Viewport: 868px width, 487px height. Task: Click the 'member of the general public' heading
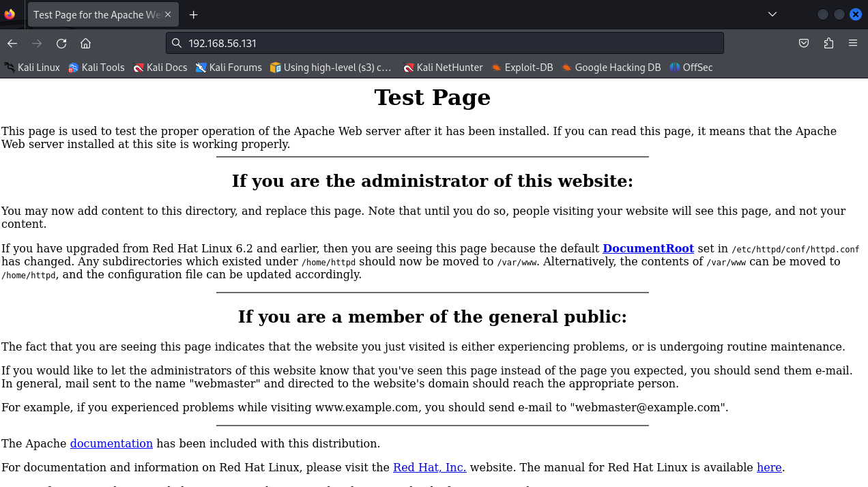(433, 316)
